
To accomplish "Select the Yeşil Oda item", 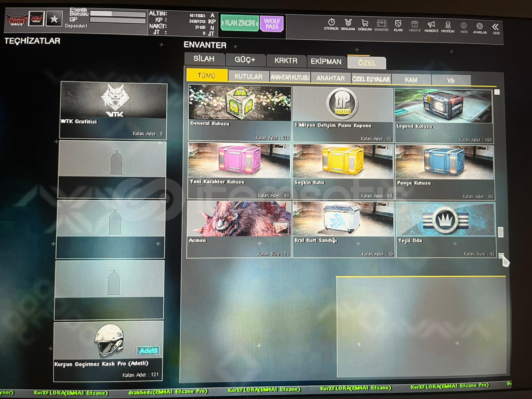I will click(x=446, y=230).
